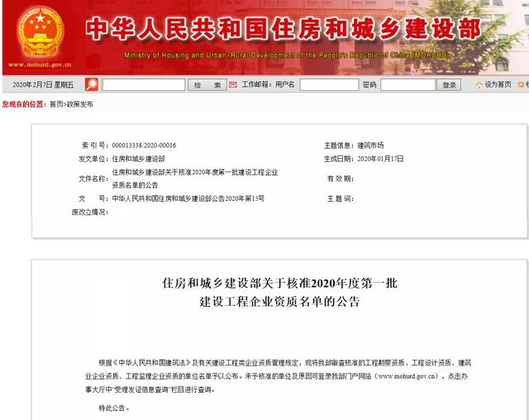This screenshot has width=529, height=420.
Task: Focus the 用户名 username field
Action: pos(329,84)
